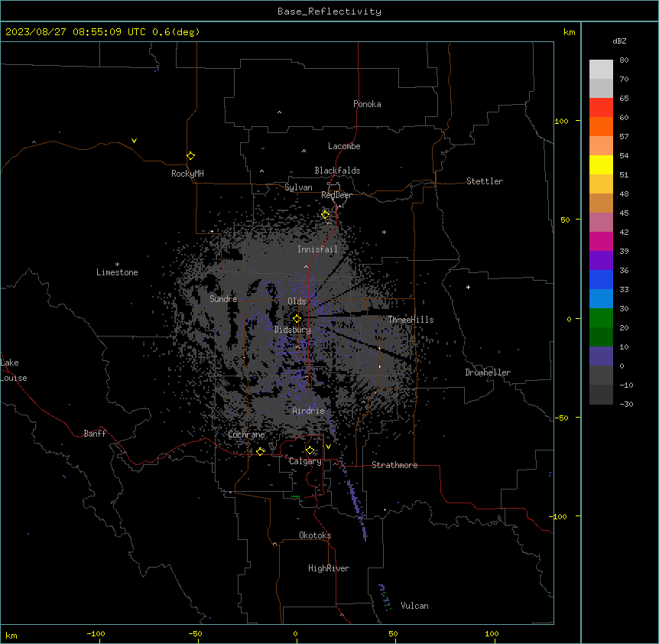Click the Olds town label
This screenshot has height=644, width=659.
pyautogui.click(x=297, y=301)
